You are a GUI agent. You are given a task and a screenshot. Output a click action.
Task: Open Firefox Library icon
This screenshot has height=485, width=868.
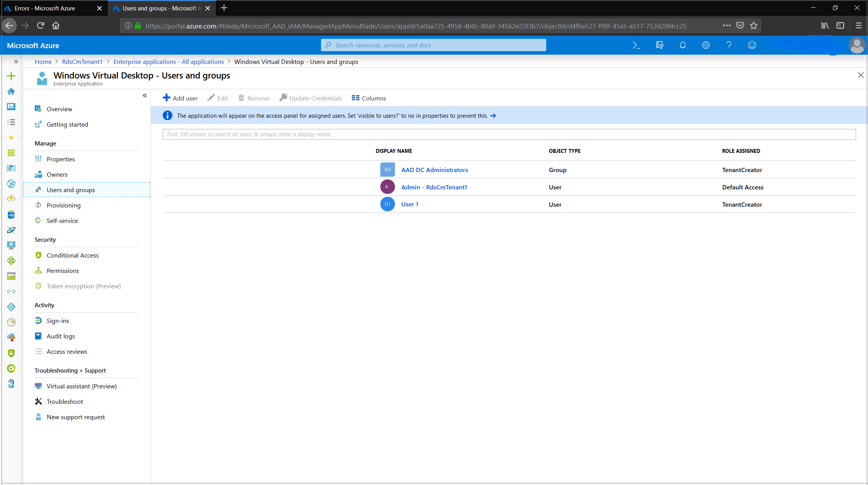825,26
